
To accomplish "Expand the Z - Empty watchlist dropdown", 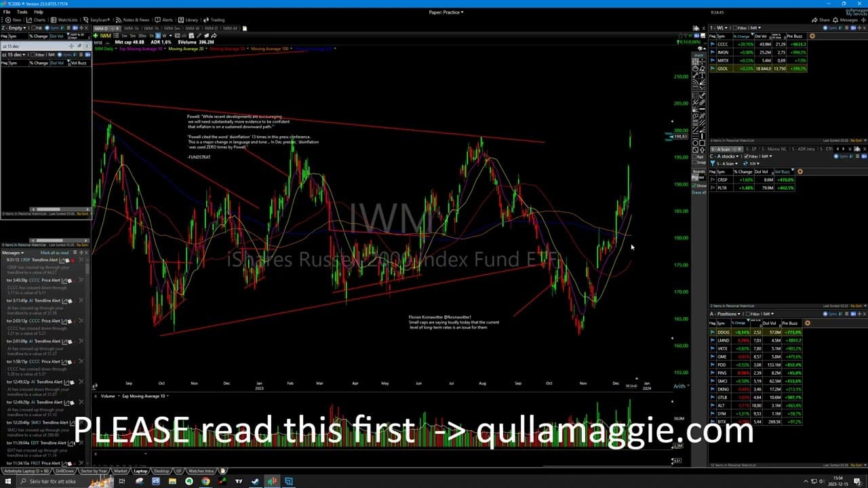I will (x=14, y=28).
